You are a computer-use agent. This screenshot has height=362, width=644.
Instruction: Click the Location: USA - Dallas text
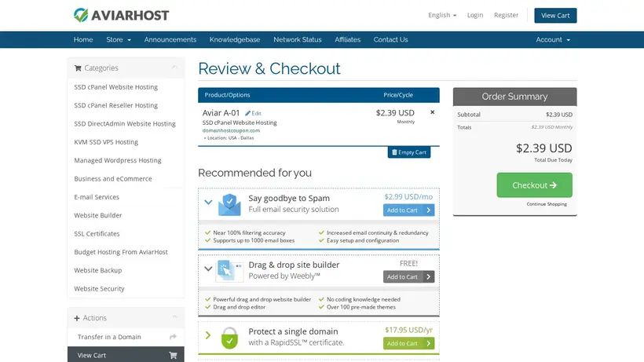(229, 138)
